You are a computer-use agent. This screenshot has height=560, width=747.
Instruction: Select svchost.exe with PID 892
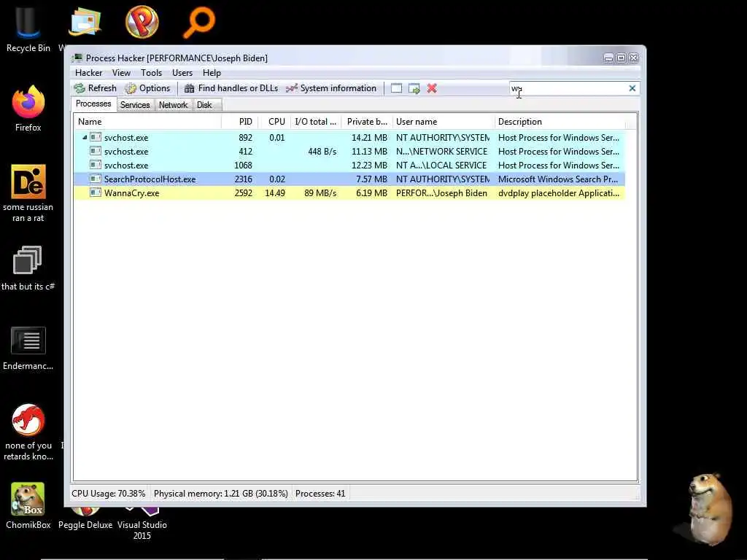pos(349,138)
